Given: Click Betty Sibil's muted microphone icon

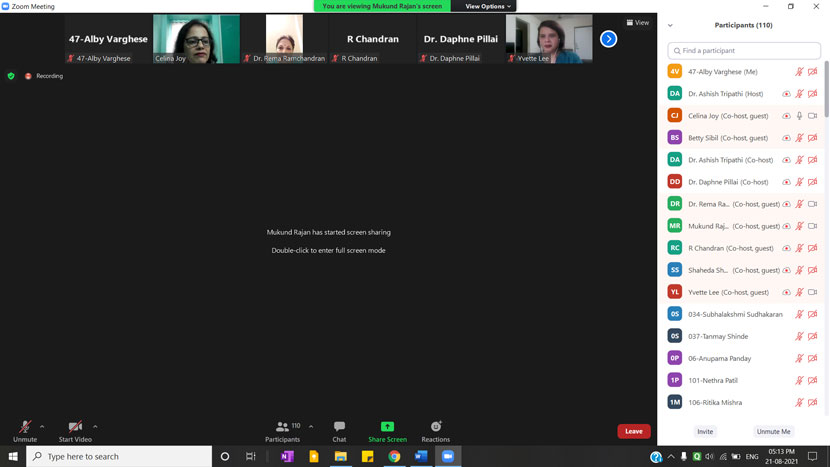Looking at the screenshot, I should pyautogui.click(x=799, y=138).
